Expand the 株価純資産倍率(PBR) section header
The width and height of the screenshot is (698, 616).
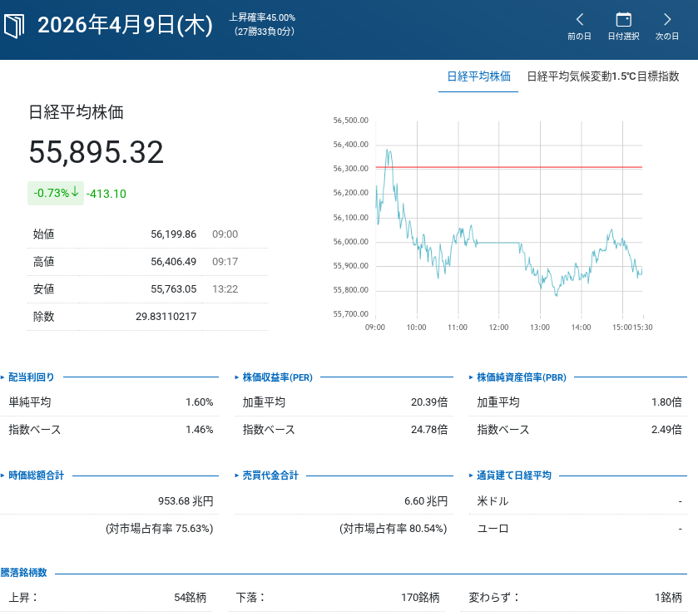click(x=521, y=377)
